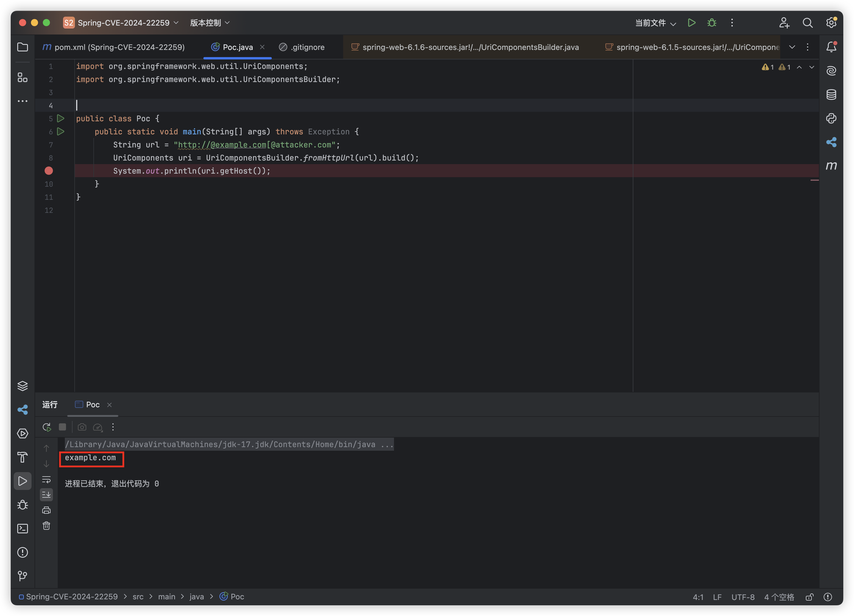Rerun Poc in the Run panel

coord(47,427)
